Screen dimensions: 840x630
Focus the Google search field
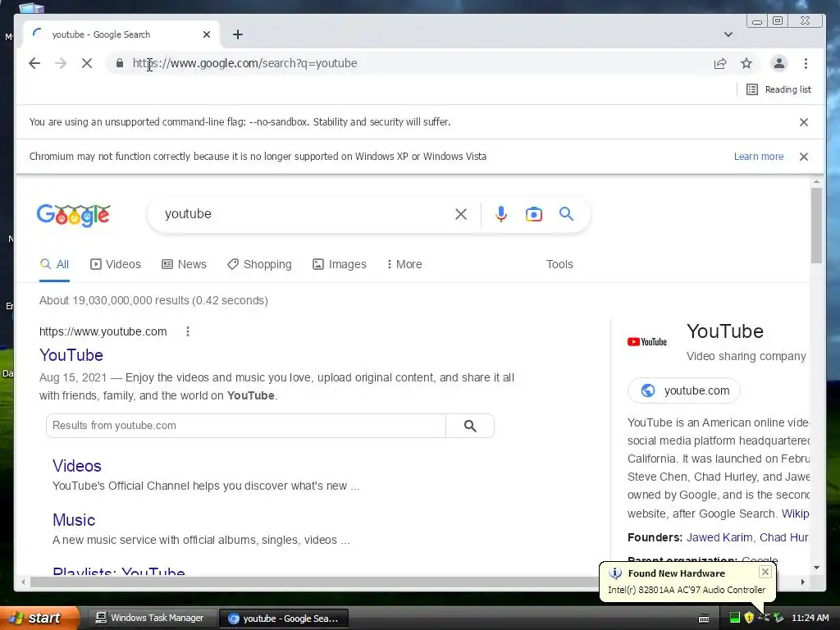(305, 214)
